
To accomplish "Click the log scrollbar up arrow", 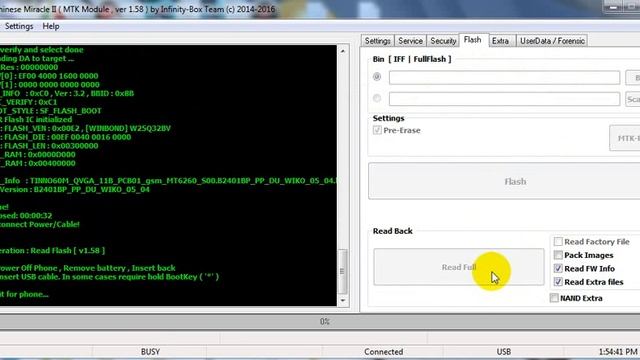I will [x=343, y=51].
